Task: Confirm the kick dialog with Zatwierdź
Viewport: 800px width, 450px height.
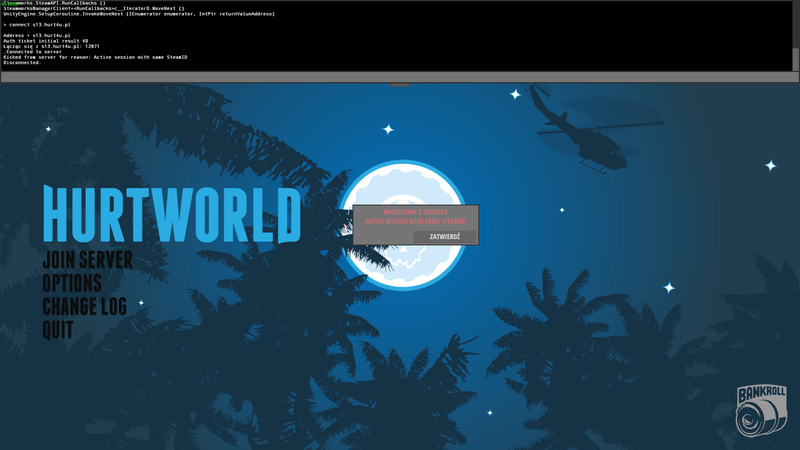Action: click(x=444, y=237)
